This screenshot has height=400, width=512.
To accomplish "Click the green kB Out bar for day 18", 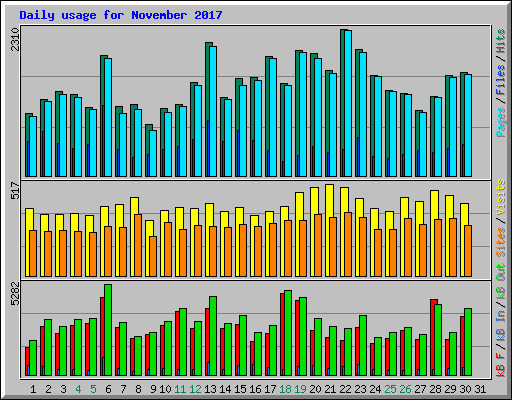I will pos(288,333).
